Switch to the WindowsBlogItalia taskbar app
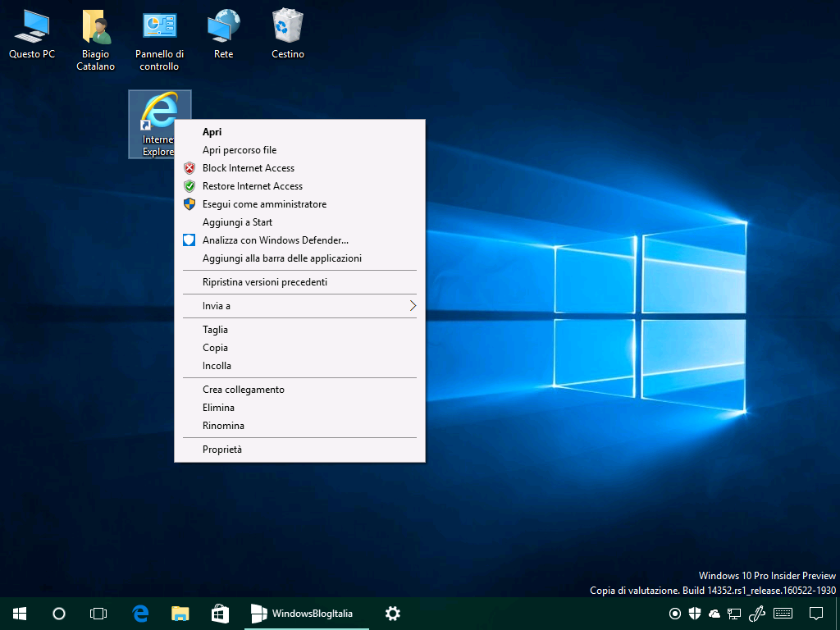 [307, 614]
